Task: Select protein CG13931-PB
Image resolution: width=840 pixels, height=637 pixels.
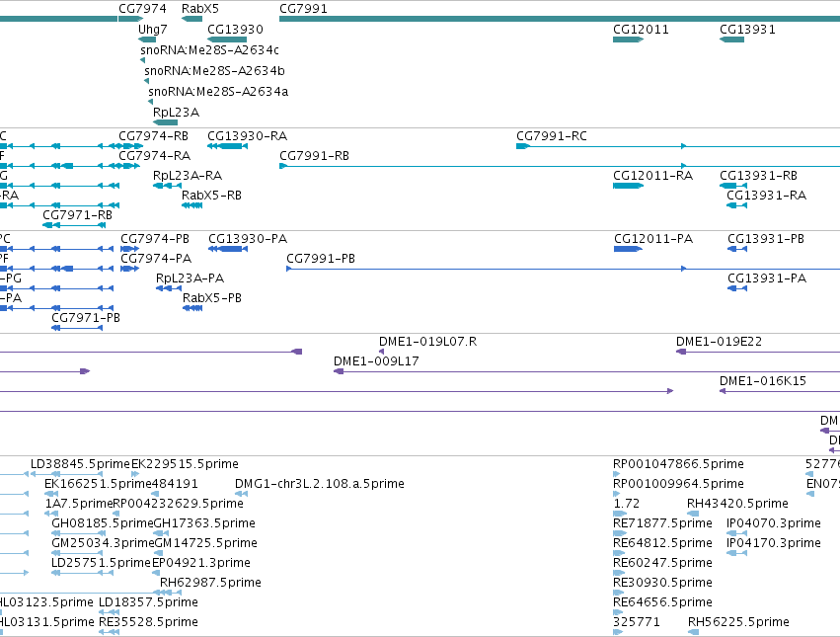Action: [766, 239]
